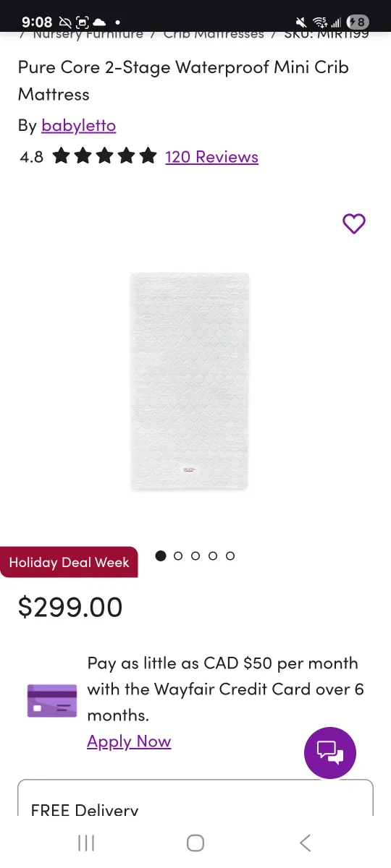
Task: Select the first filled carousel dot
Action: pos(161,556)
